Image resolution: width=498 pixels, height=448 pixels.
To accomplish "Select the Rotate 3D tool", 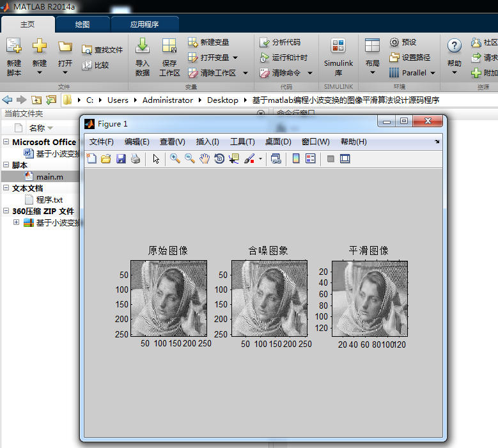I will (x=219, y=158).
